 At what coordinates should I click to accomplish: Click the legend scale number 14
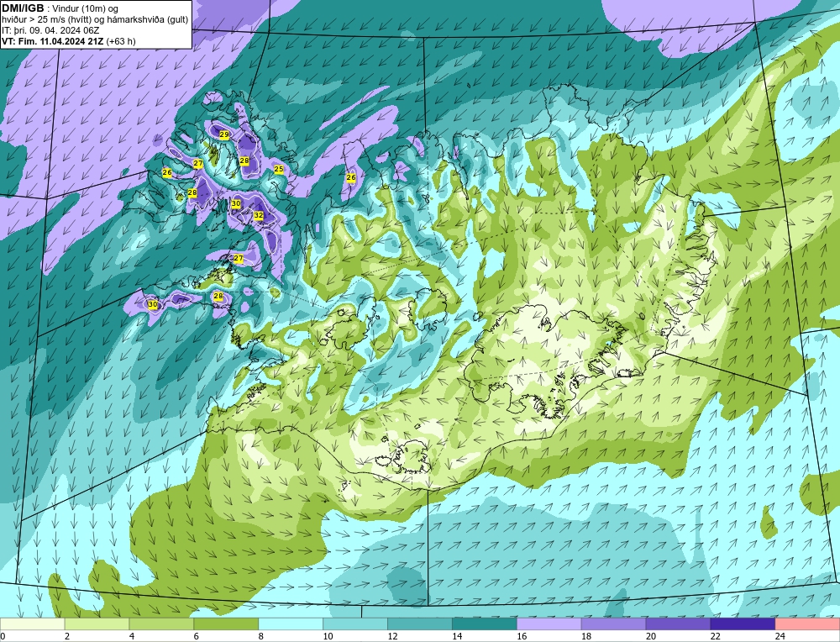457,636
